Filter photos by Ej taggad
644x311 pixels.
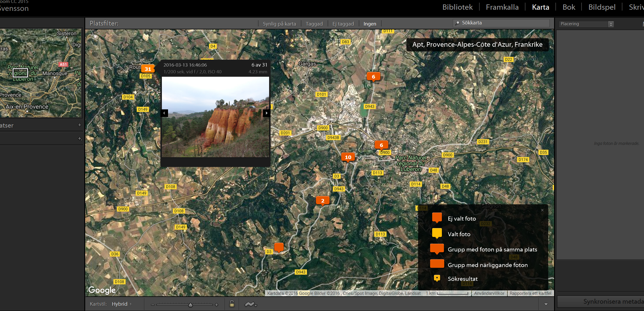(x=343, y=24)
